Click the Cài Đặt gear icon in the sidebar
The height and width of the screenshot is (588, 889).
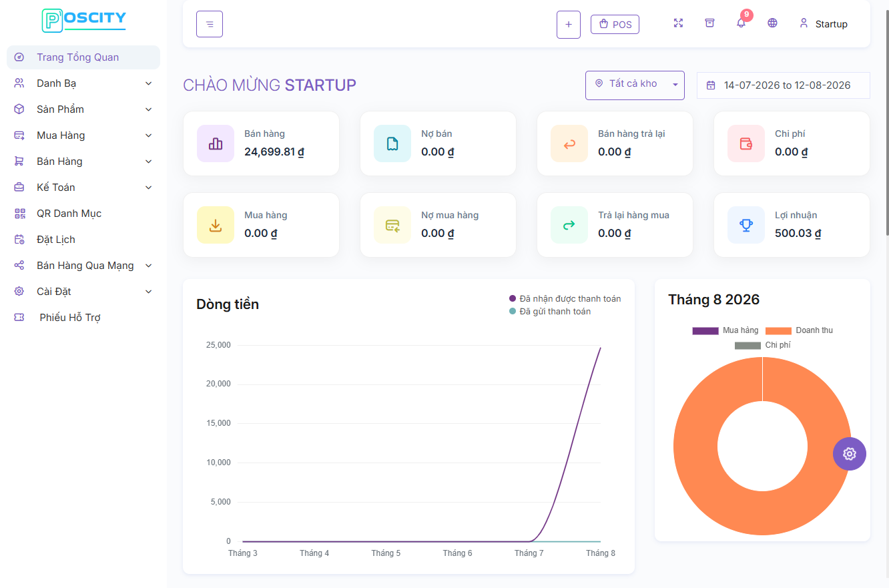(19, 292)
